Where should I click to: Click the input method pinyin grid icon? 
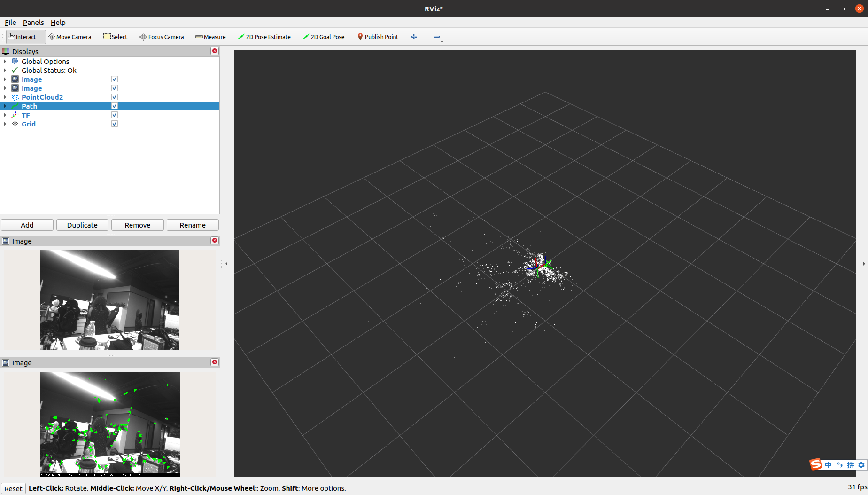[851, 465]
